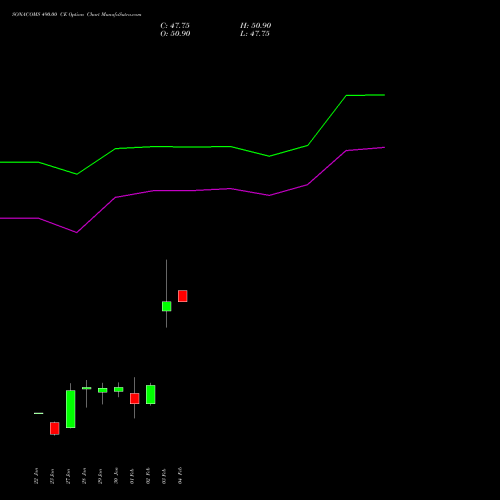Select the 28 Jan doji candlestick

pyautogui.click(x=87, y=388)
